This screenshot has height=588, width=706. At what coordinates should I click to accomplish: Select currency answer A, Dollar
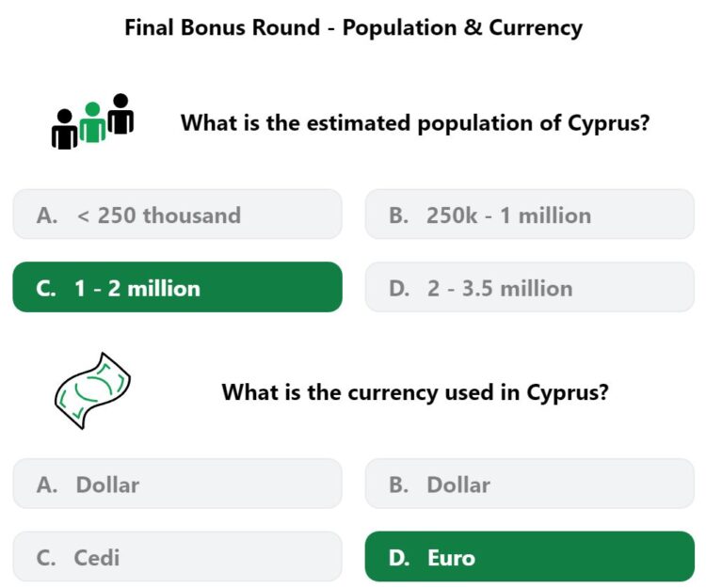177,485
